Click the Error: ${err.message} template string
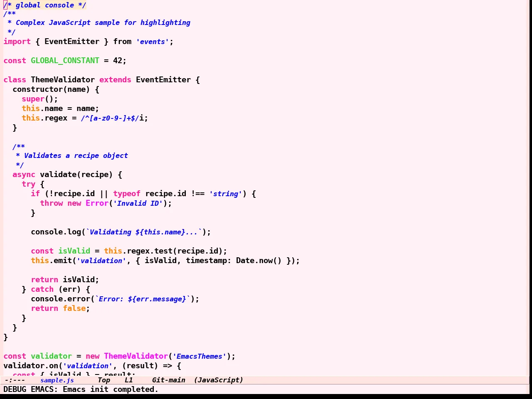This screenshot has width=532, height=399. (143, 299)
